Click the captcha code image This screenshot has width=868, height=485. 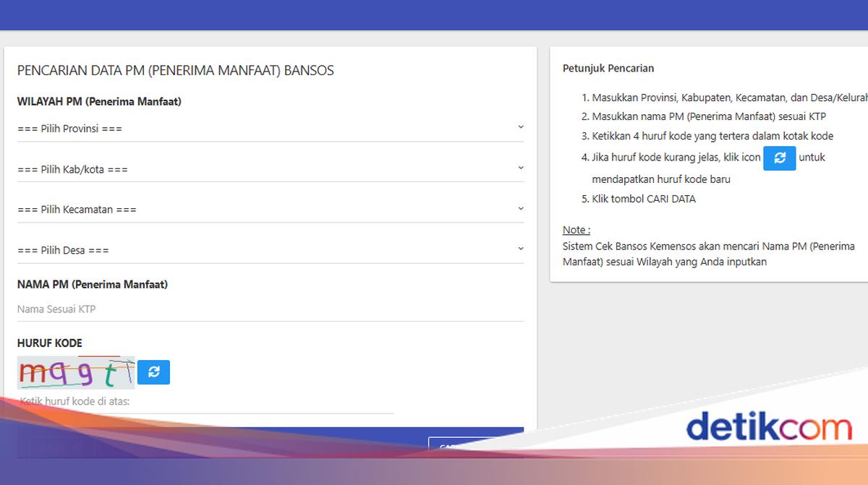coord(76,373)
